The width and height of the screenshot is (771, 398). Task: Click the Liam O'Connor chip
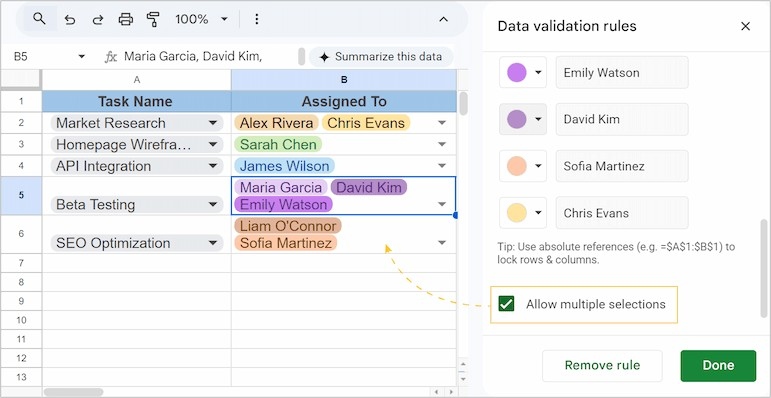pyautogui.click(x=288, y=226)
